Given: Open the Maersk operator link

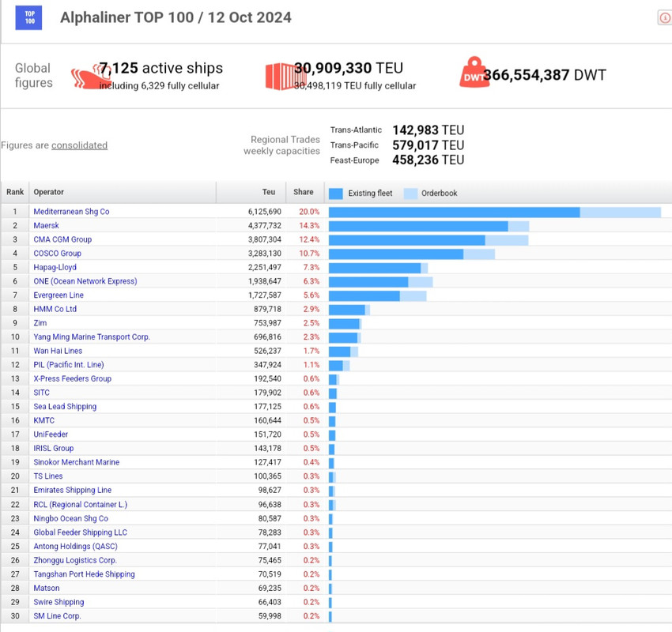Looking at the screenshot, I should pos(47,225).
